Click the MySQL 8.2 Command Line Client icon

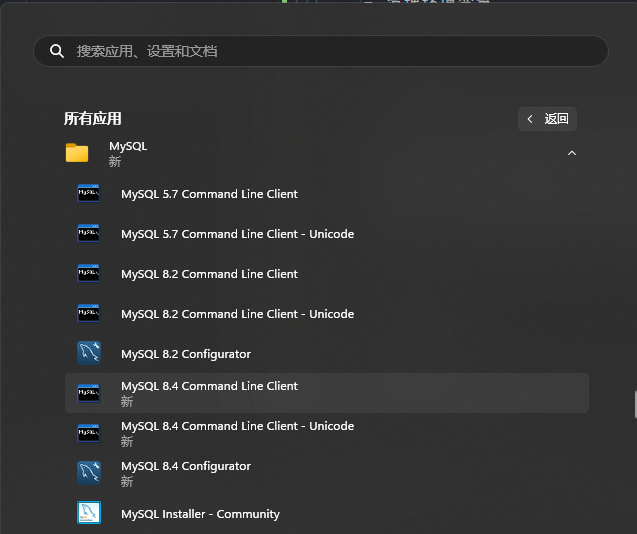pos(89,274)
